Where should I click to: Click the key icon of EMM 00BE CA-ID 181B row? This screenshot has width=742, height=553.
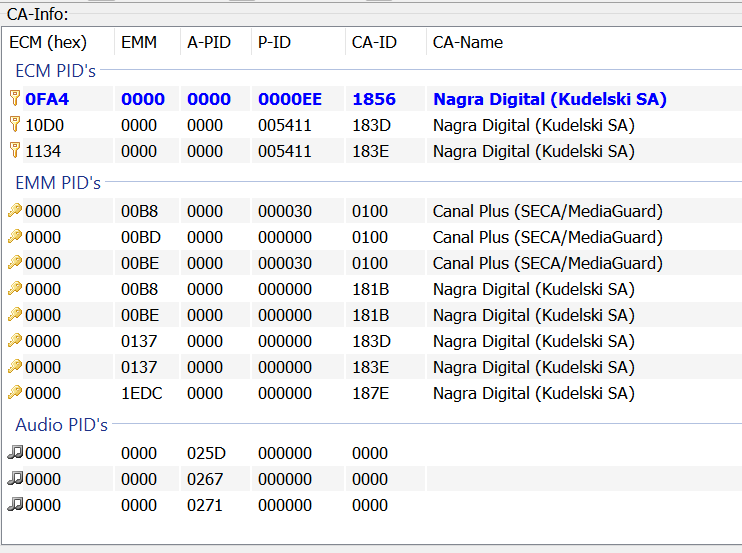point(15,314)
